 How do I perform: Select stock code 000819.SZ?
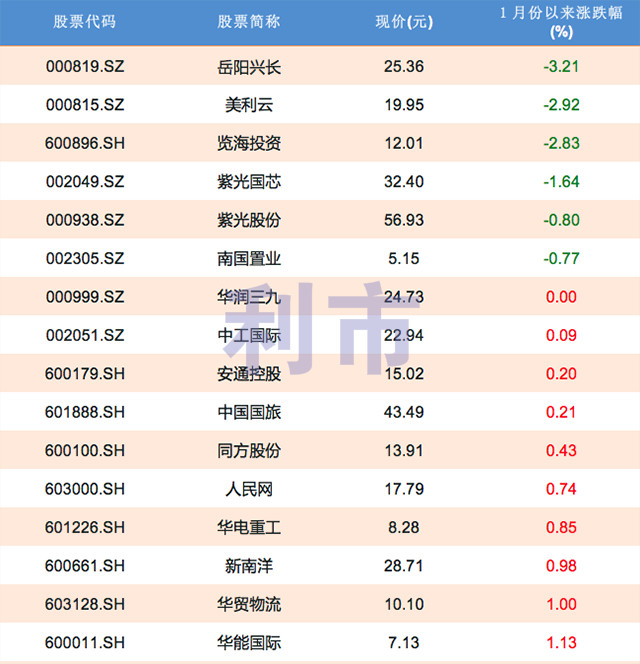coord(85,66)
